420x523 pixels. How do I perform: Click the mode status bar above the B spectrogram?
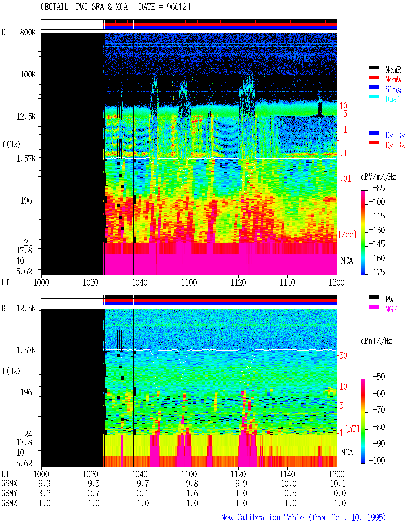[x=189, y=300]
